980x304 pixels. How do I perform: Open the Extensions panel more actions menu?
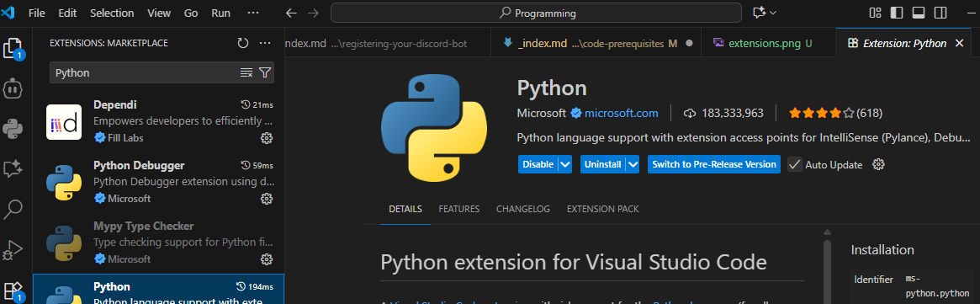265,43
